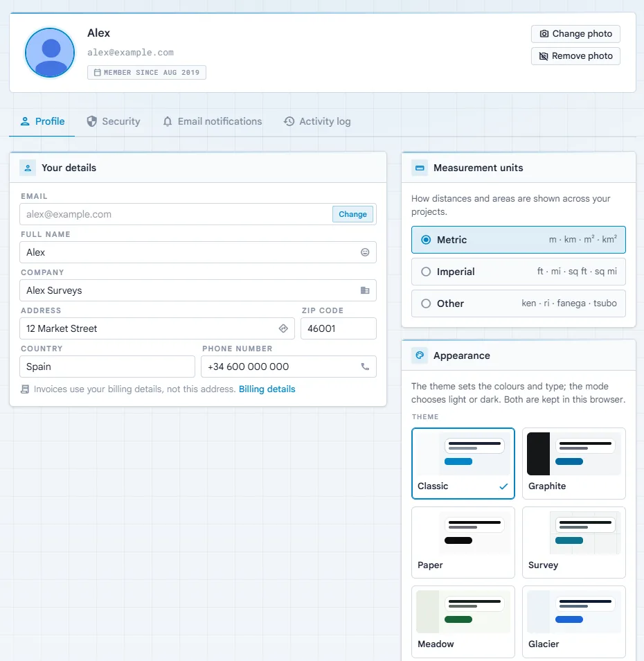Click the invoice icon beside billing note

point(25,389)
